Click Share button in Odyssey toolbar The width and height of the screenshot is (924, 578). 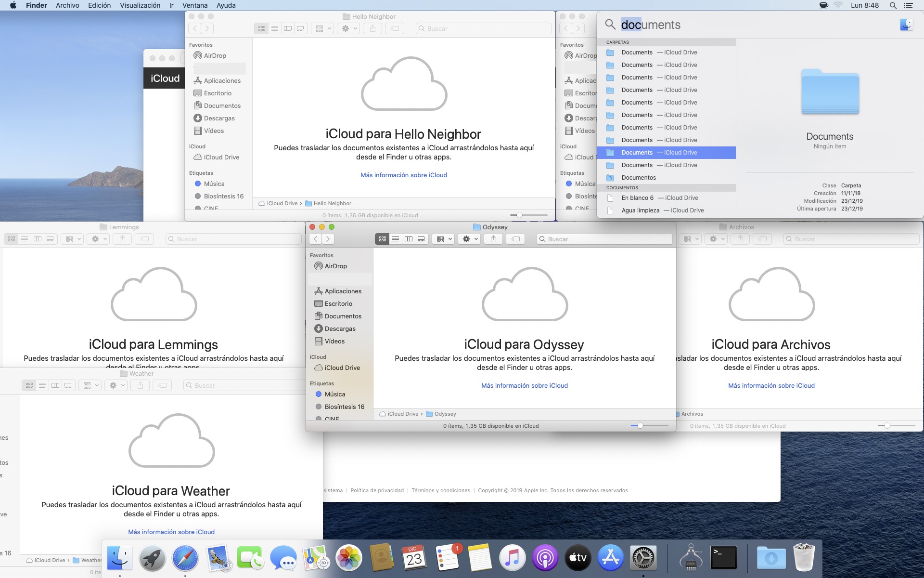(493, 239)
